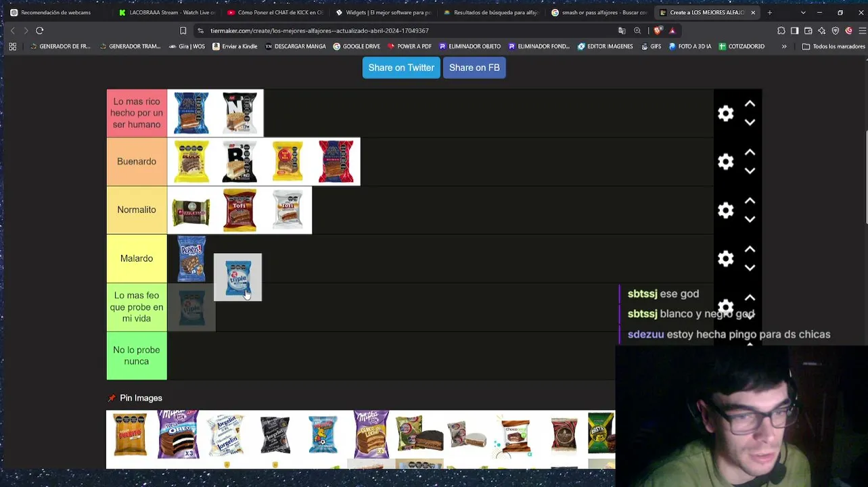This screenshot has width=868, height=487.
Task: Go back to previous page
Action: (x=12, y=30)
